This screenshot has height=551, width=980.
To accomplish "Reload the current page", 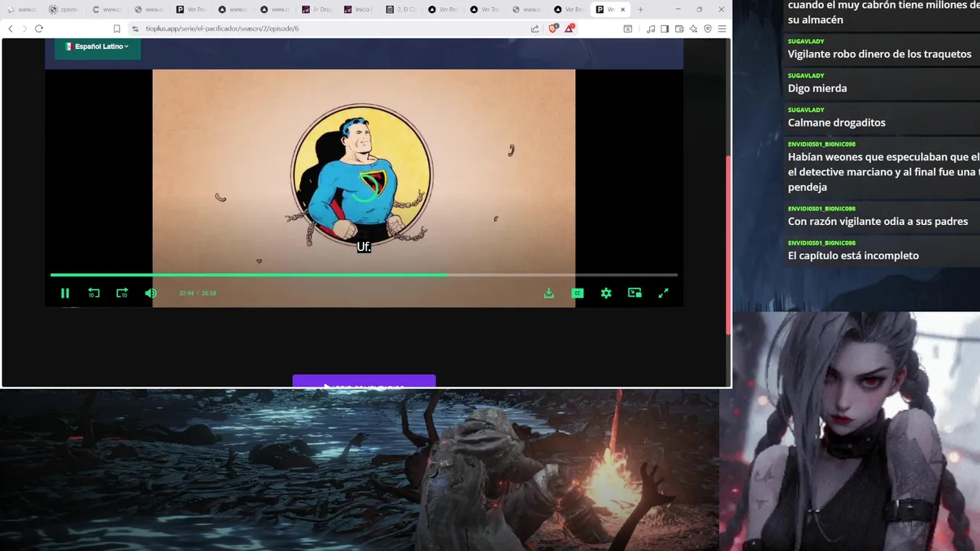I will 39,28.
